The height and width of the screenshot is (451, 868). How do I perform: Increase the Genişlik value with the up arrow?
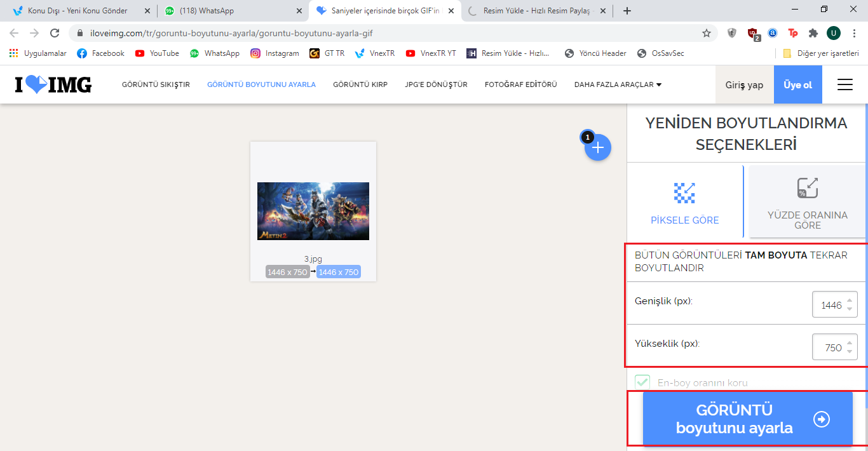coord(850,300)
